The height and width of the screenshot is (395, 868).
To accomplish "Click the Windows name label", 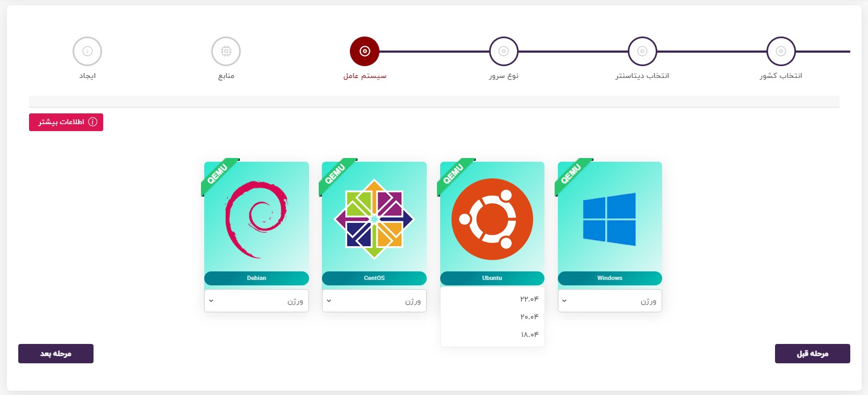I will pos(610,278).
